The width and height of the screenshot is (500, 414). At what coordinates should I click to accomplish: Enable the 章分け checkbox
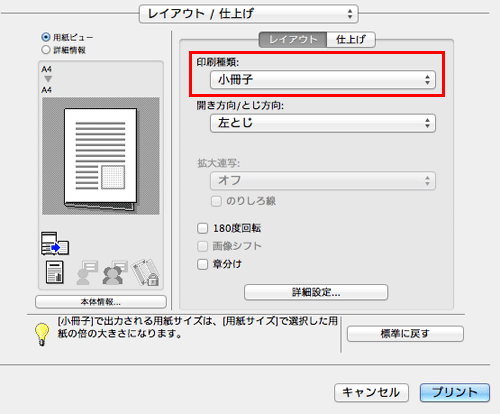[202, 264]
